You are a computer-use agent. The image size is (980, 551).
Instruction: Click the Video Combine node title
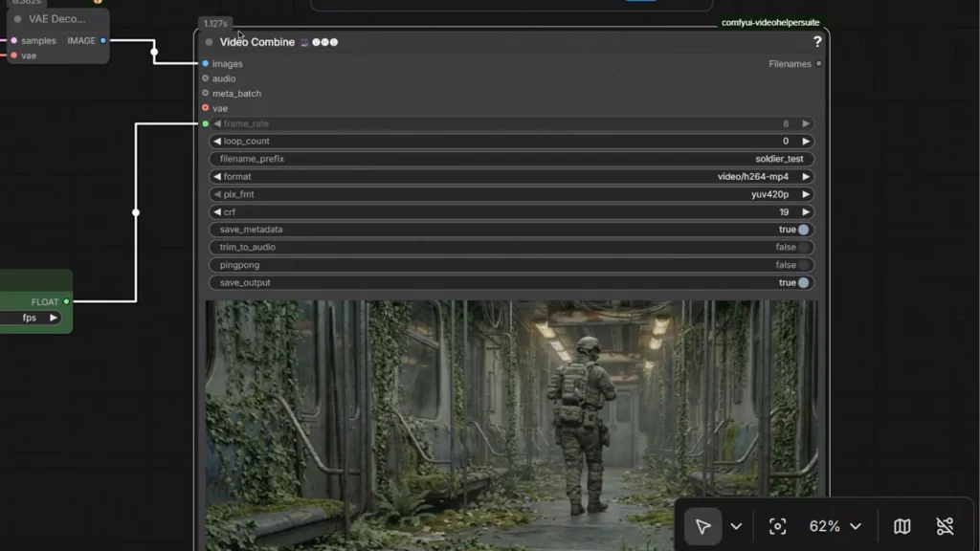[x=256, y=42]
